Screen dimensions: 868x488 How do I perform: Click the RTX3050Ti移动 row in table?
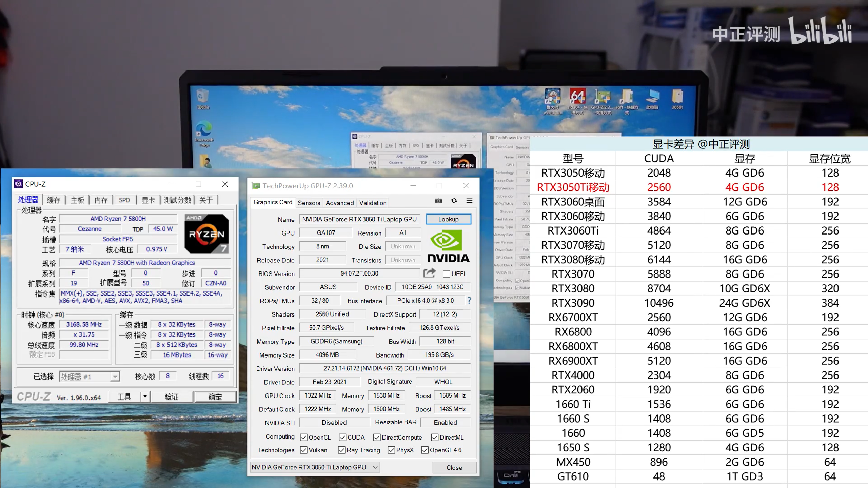pos(573,187)
